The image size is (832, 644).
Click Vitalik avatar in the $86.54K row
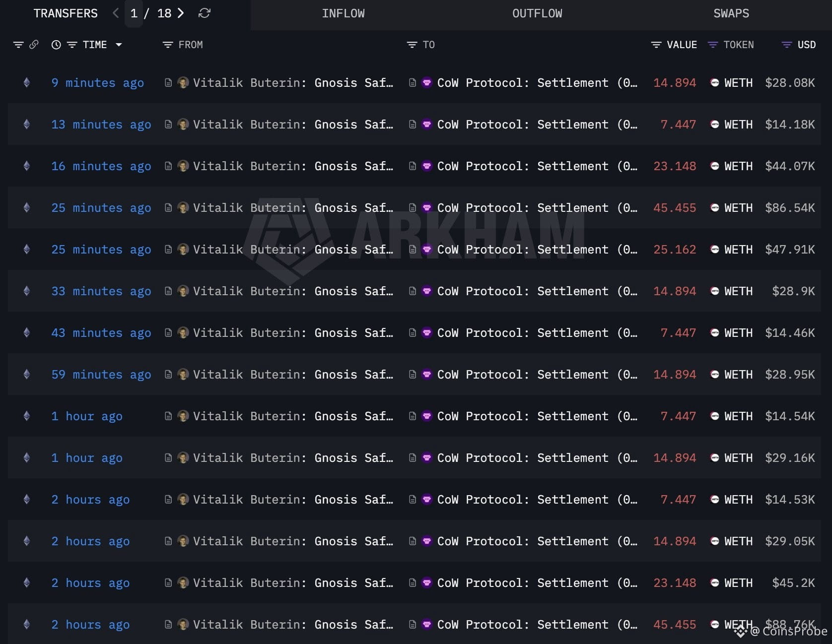coord(183,208)
